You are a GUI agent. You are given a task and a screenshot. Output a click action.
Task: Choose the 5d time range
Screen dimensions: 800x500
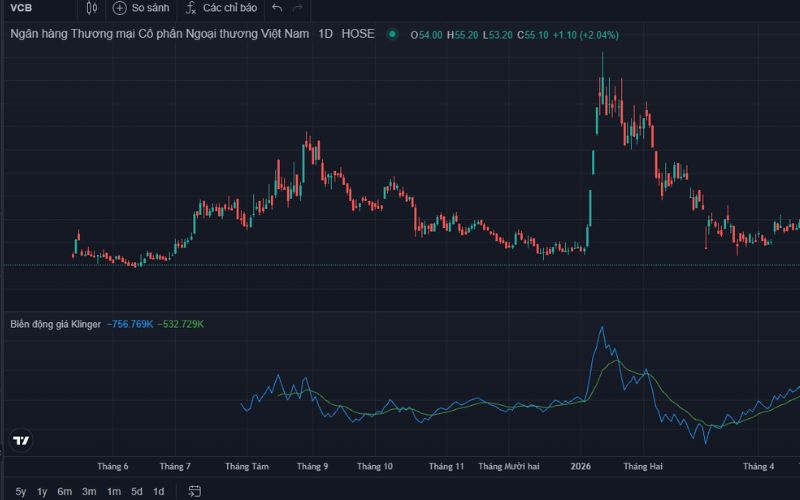point(137,491)
